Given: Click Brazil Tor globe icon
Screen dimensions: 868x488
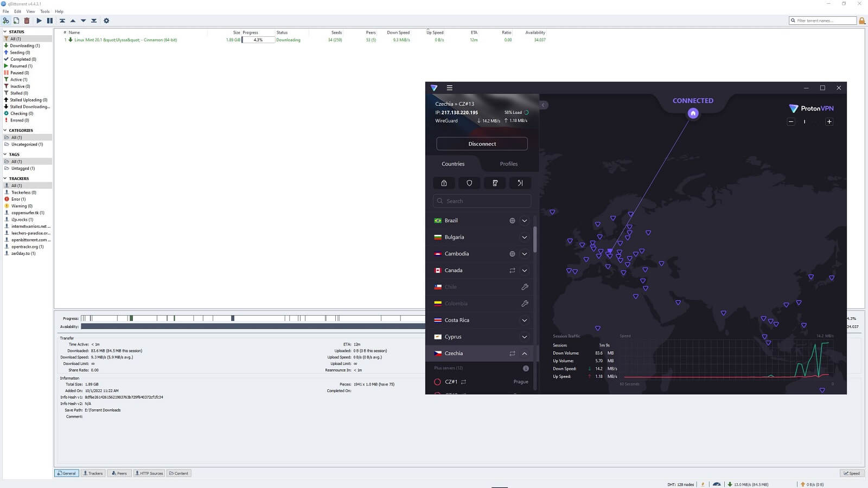Looking at the screenshot, I should (x=512, y=221).
